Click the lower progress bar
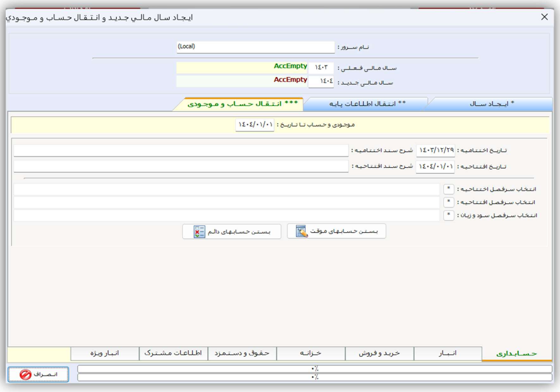Screen dimensions: 560x392 click(314, 377)
